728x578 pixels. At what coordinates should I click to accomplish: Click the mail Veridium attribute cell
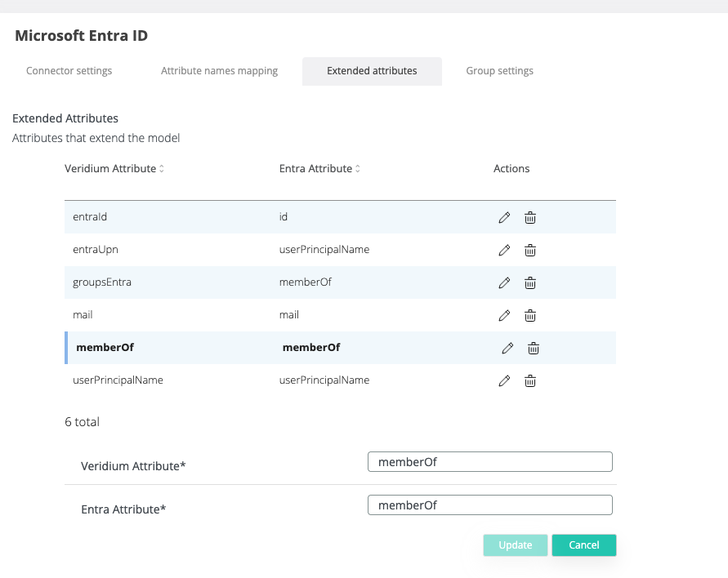point(83,315)
